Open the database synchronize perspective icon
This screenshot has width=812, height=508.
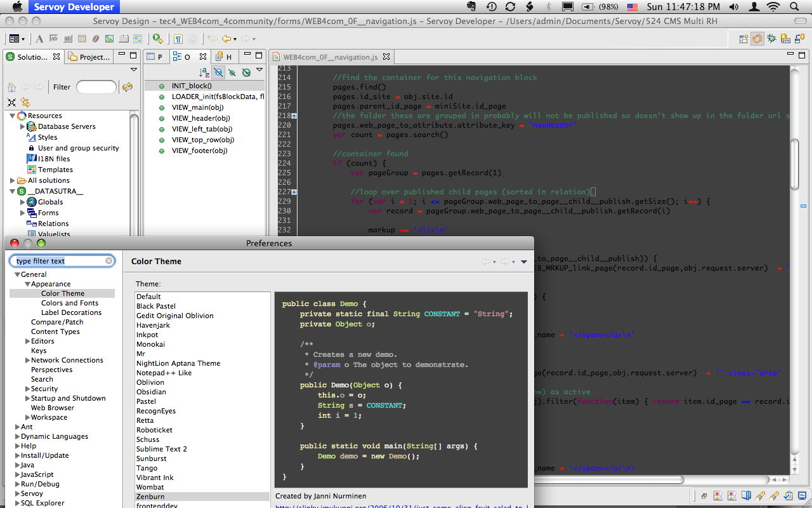tap(799, 39)
